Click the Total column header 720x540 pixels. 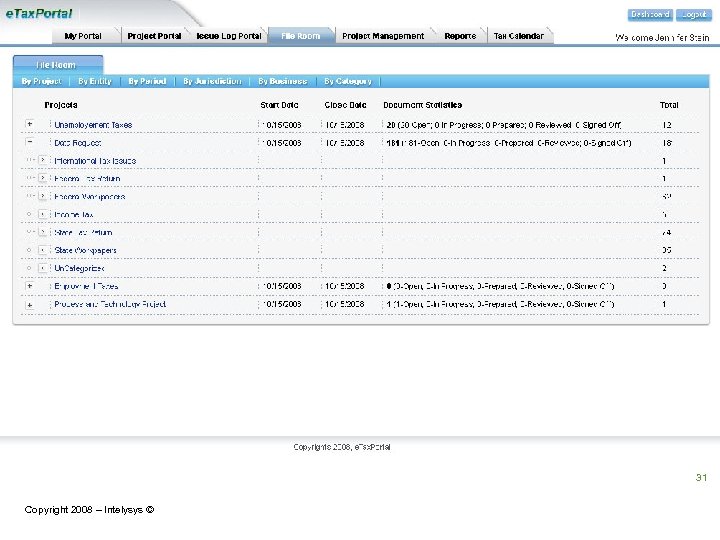(x=669, y=105)
